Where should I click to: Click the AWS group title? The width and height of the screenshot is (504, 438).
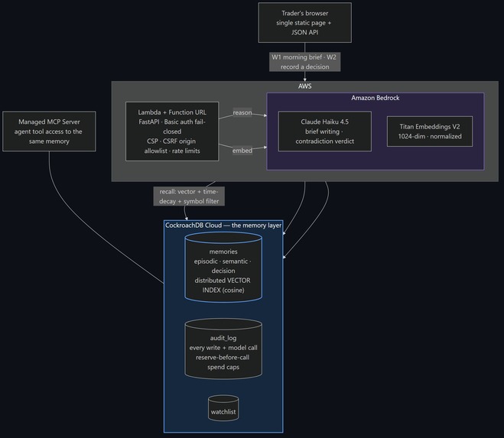[304, 86]
